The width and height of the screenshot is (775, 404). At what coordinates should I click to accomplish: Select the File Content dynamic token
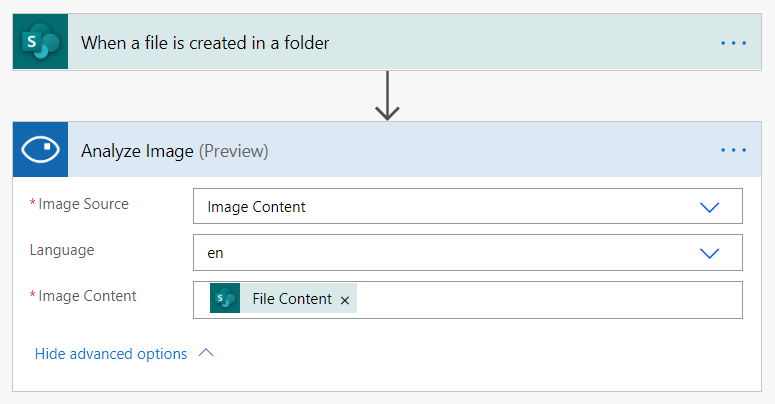click(x=291, y=299)
